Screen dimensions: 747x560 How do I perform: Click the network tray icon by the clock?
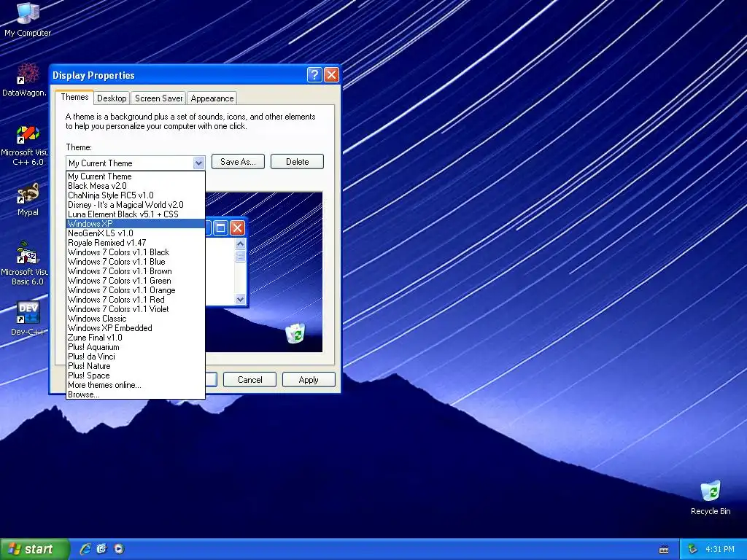(692, 549)
